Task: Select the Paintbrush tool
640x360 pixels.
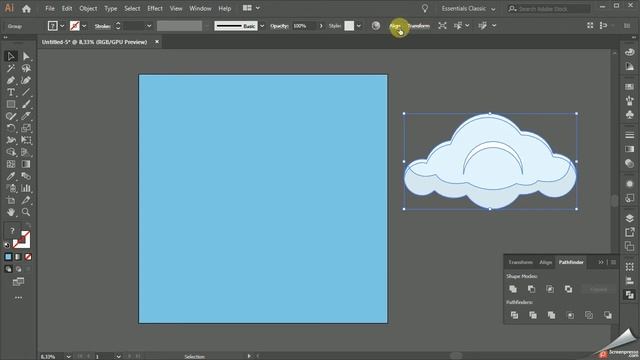Action: (26, 104)
